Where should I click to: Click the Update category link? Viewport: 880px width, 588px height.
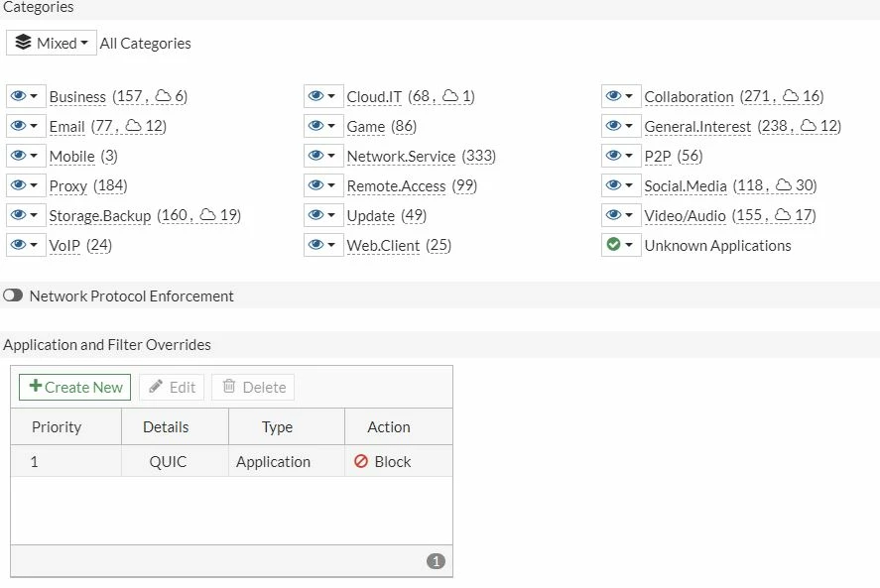coord(371,216)
